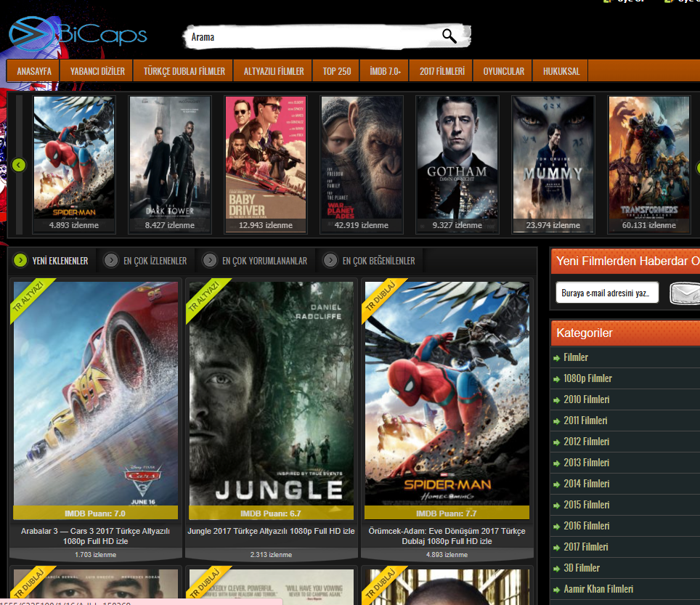
Task: Select the YENİ EKLENENLER tab
Action: [x=60, y=261]
